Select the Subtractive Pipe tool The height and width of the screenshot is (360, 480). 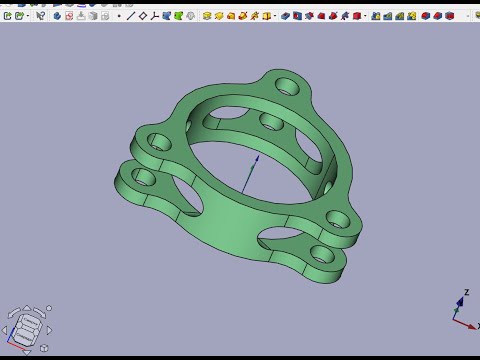(x=333, y=16)
